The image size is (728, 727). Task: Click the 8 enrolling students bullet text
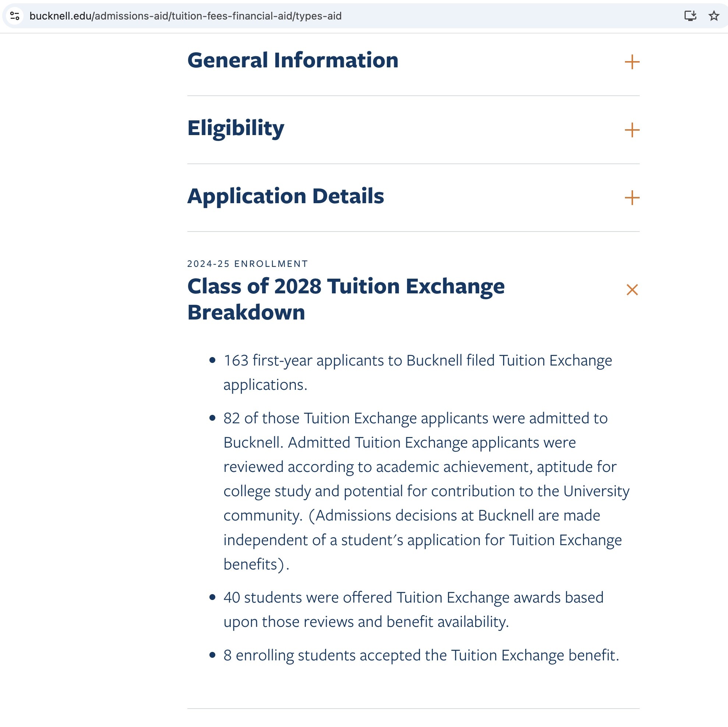click(x=421, y=655)
